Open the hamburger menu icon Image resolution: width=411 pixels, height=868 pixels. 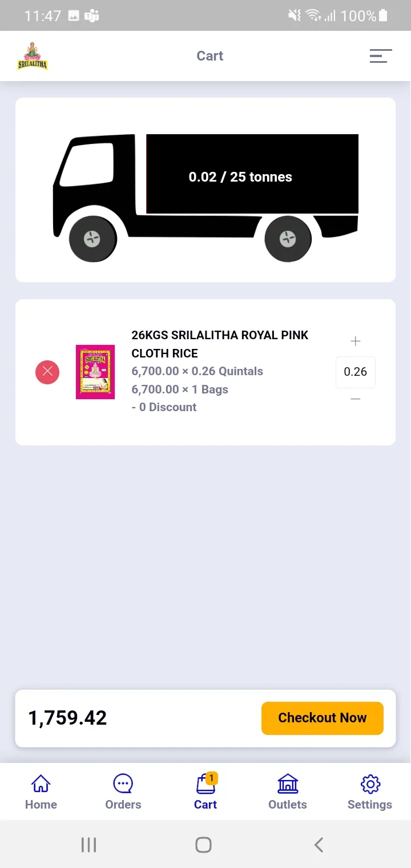tap(381, 56)
